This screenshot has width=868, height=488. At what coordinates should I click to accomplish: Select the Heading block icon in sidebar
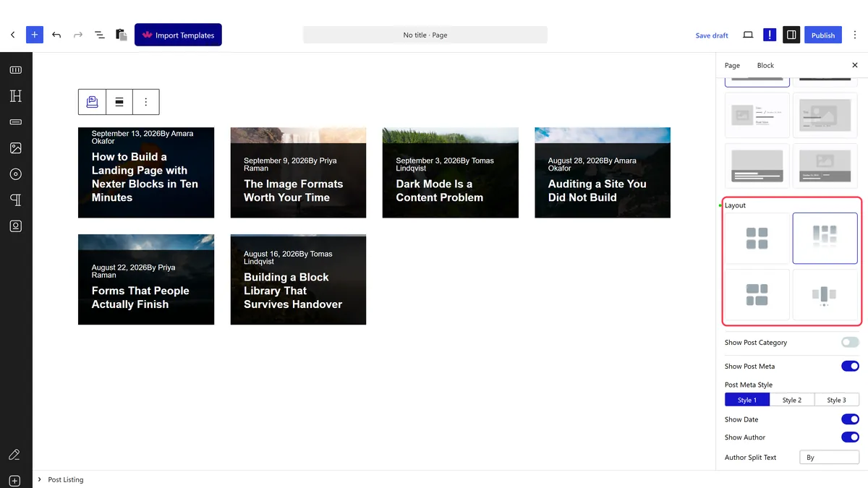[x=16, y=96]
